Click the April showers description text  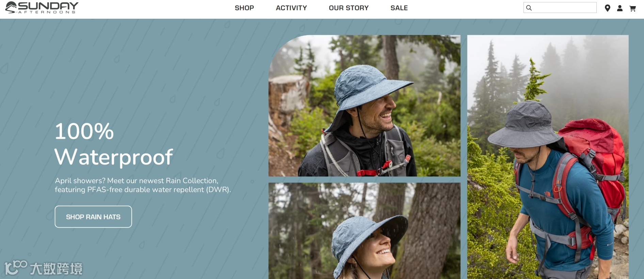(x=143, y=185)
